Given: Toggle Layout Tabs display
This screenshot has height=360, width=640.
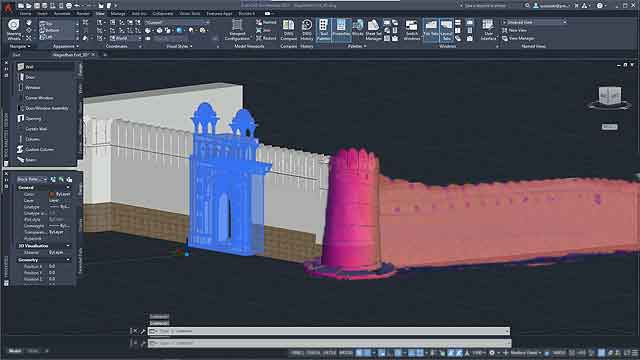Looking at the screenshot, I should click(x=446, y=30).
